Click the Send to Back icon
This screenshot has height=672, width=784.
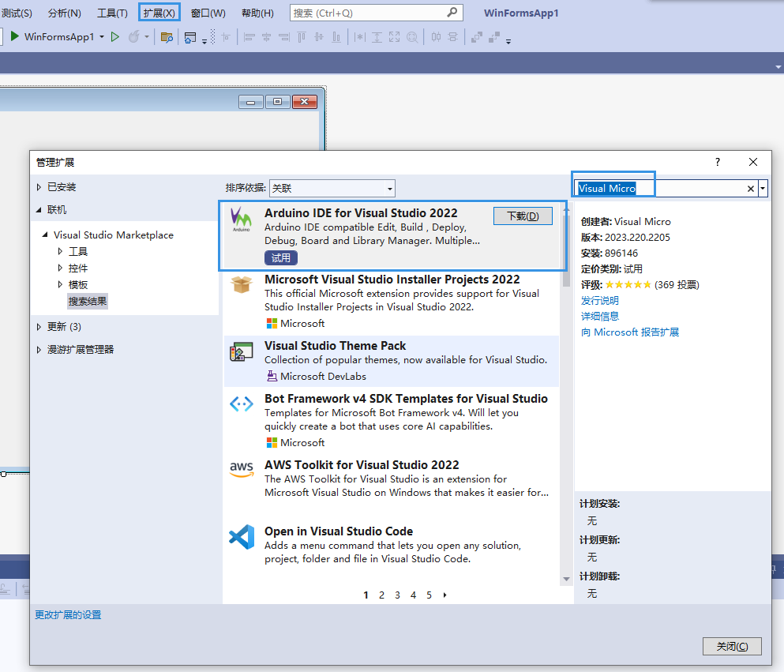coord(494,37)
